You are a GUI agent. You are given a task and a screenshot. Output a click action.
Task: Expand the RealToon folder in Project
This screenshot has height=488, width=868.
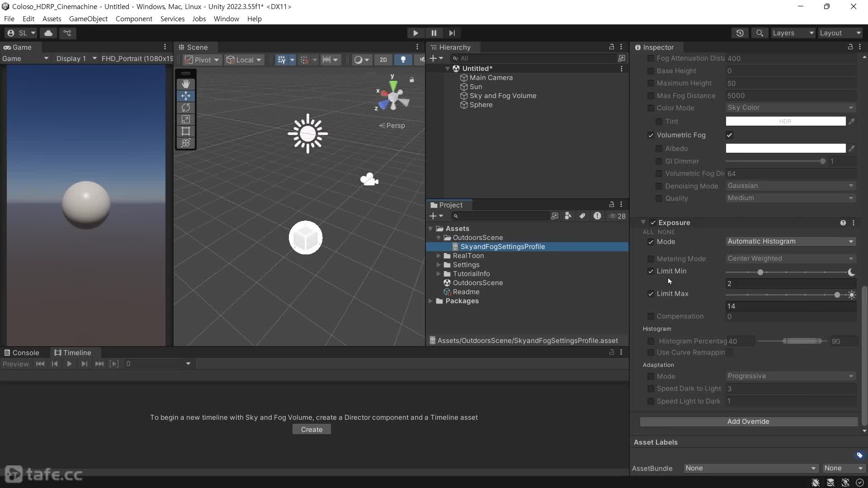pyautogui.click(x=438, y=256)
